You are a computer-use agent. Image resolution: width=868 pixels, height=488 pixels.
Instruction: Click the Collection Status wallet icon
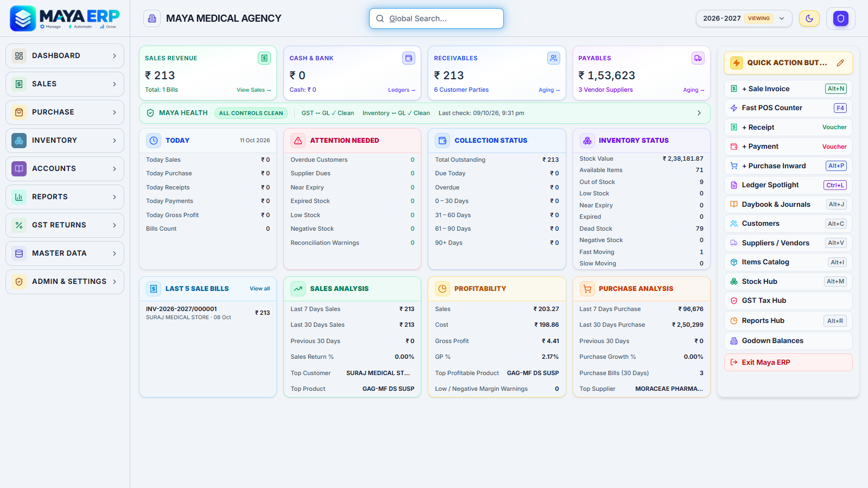coord(442,141)
